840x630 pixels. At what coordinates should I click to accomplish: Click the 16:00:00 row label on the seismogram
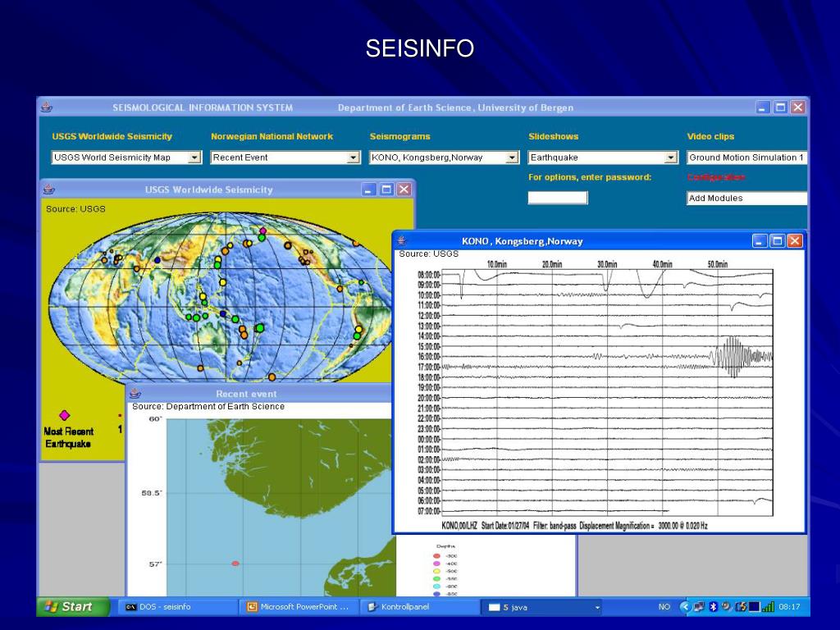428,357
